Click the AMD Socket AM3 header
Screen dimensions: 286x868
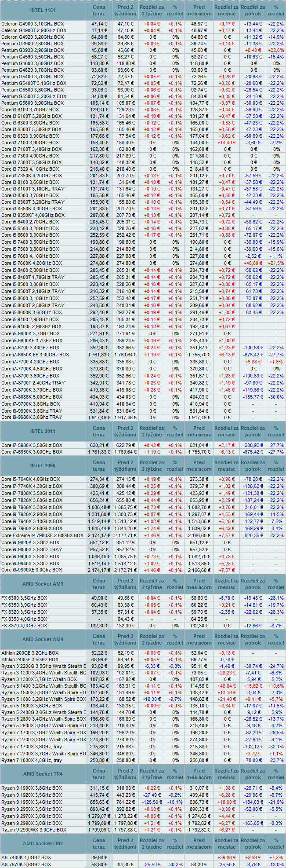pyautogui.click(x=43, y=584)
